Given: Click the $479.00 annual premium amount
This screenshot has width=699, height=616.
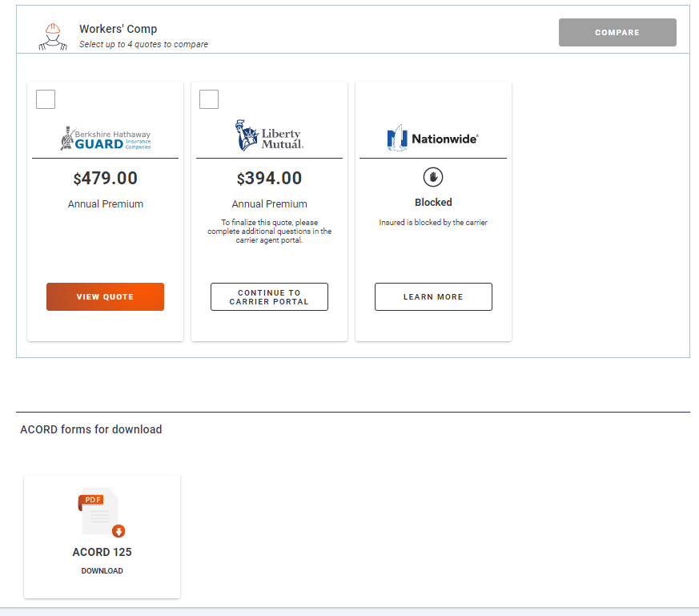Looking at the screenshot, I should [x=105, y=178].
